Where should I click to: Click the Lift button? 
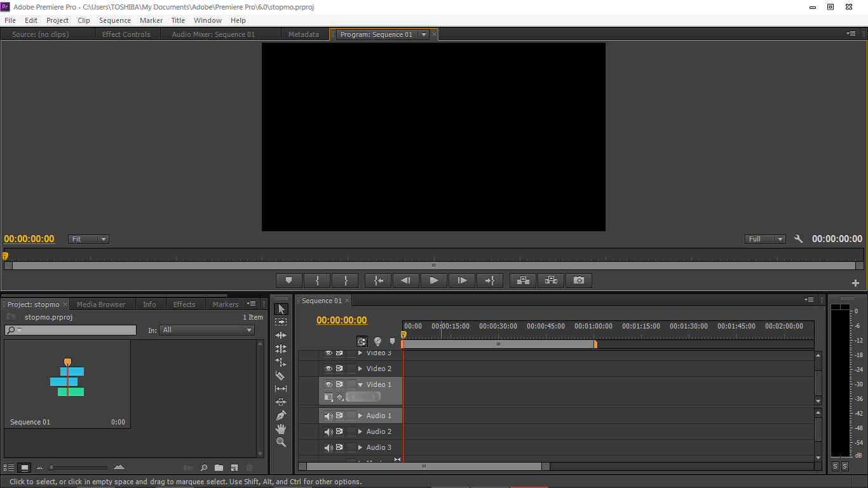523,280
